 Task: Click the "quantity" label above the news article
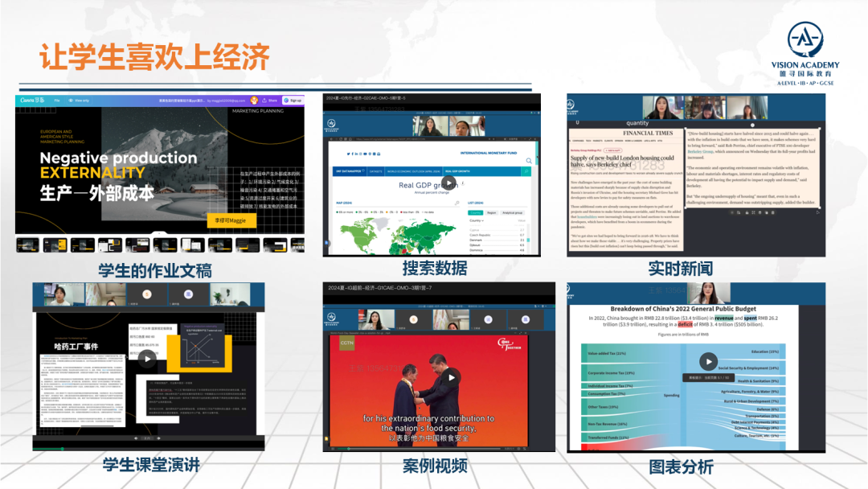(637, 123)
